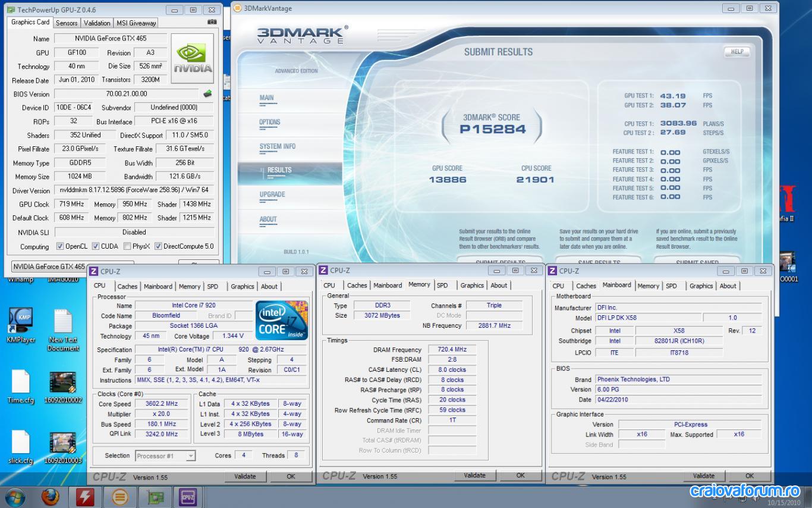Click the motherboard model DFI LP DK X58

(648, 318)
